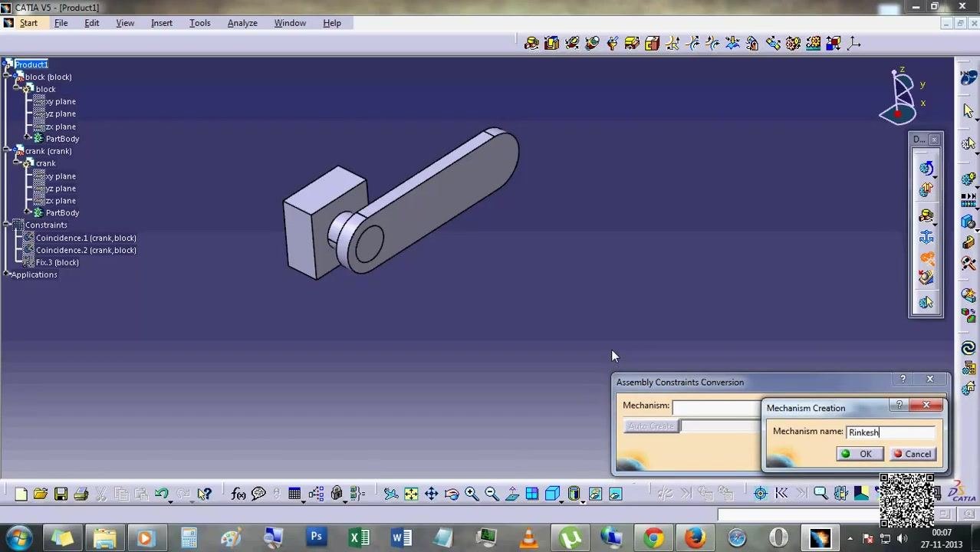Click the Hide/Show icon

595,495
